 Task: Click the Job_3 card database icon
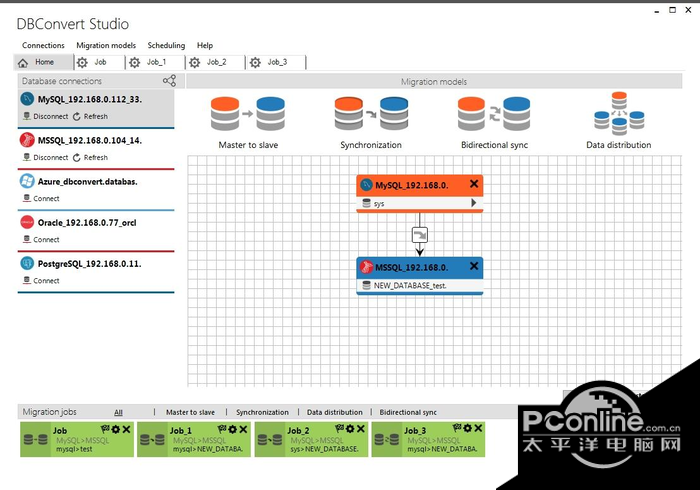pos(387,440)
